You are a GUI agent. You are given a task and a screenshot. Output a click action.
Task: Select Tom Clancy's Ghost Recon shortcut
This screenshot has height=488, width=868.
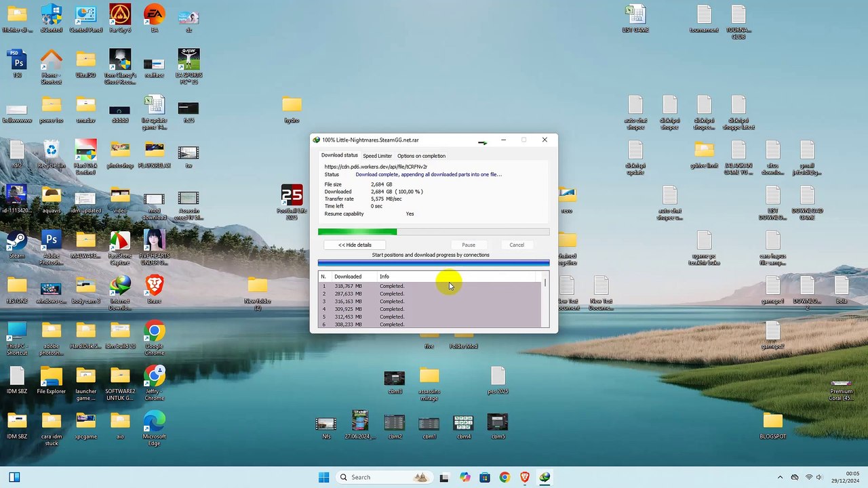click(120, 66)
